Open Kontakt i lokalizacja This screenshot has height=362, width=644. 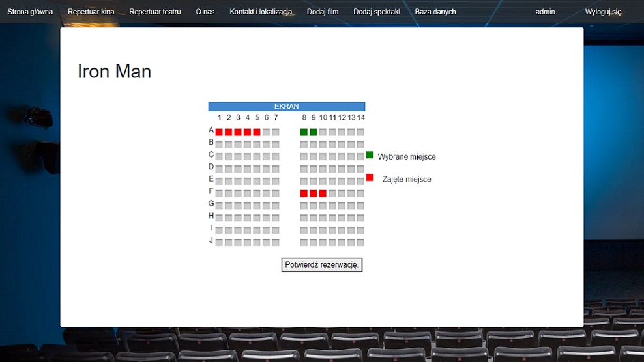261,12
